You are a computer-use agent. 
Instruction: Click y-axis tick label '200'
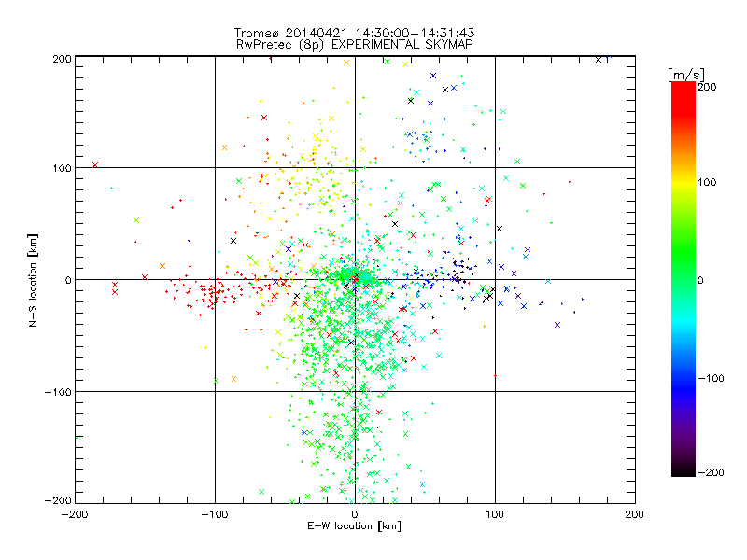pos(62,59)
